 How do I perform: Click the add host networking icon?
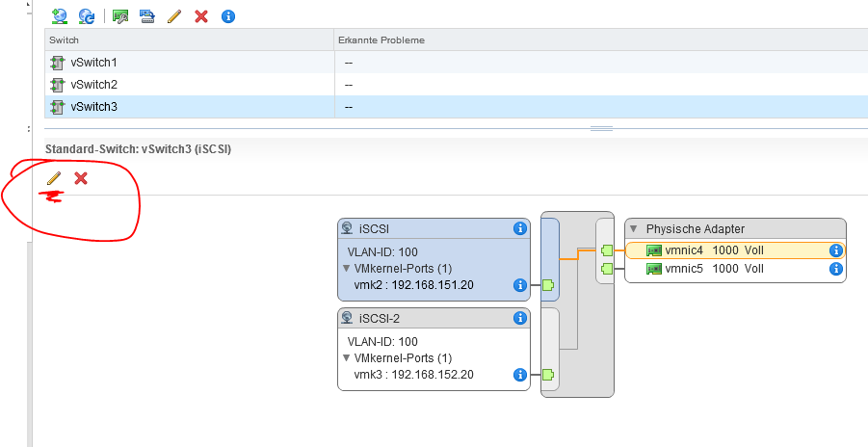(x=60, y=16)
